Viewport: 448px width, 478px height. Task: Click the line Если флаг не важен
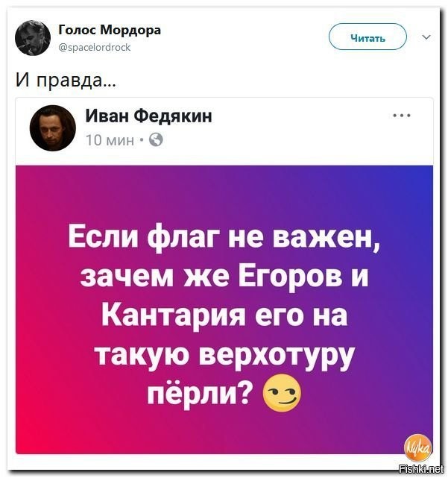coord(224,238)
